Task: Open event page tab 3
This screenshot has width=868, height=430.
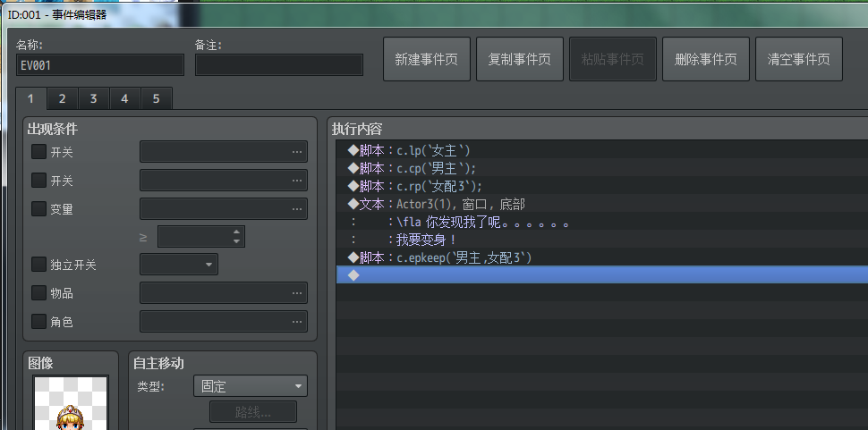Action: coord(93,98)
